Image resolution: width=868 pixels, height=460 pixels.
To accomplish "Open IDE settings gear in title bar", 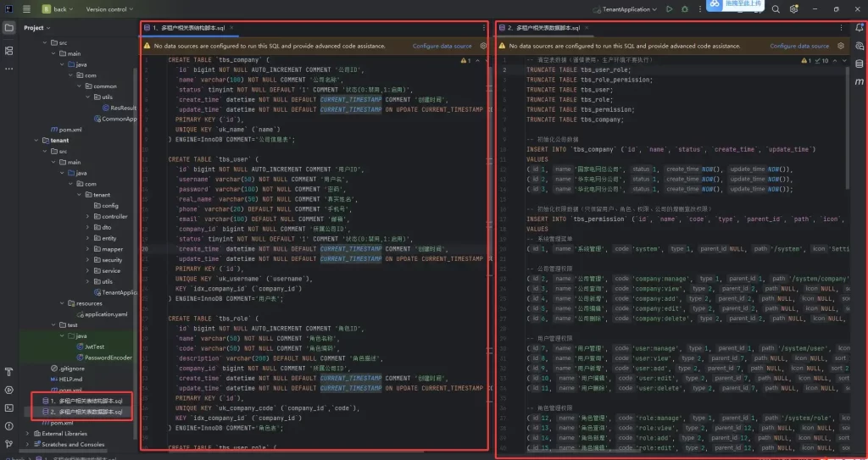I will point(794,9).
